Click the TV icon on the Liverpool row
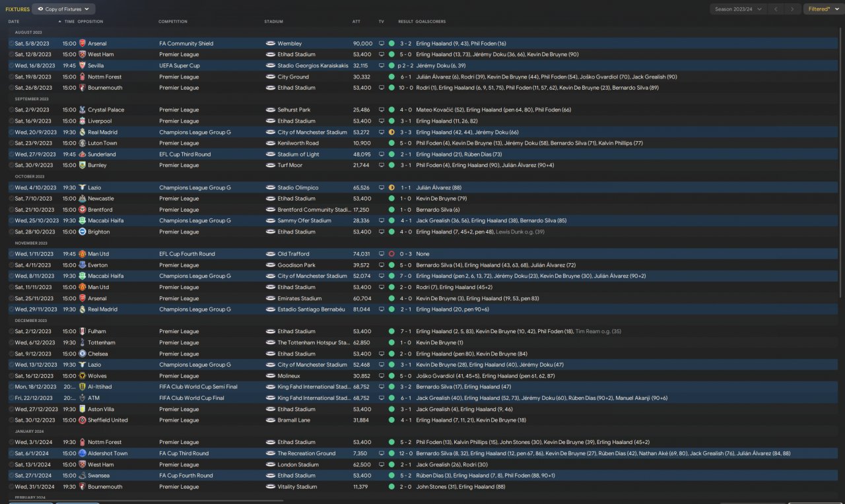This screenshot has height=504, width=845. (381, 121)
